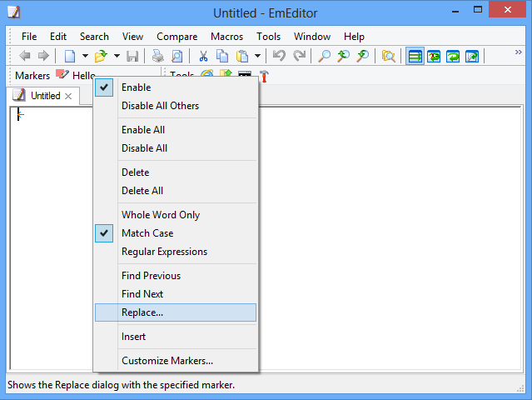Expand the Paste options dropdown arrow
This screenshot has height=400, width=532.
click(x=257, y=56)
